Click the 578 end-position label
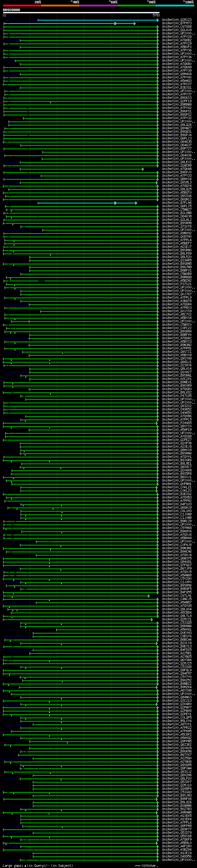This screenshot has height=868, width=197. 155,15
